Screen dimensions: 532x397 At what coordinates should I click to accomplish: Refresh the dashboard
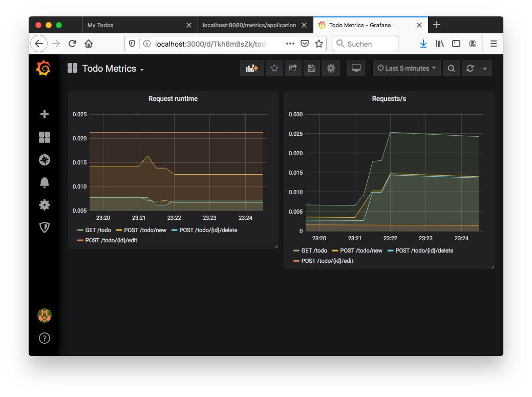(x=470, y=68)
